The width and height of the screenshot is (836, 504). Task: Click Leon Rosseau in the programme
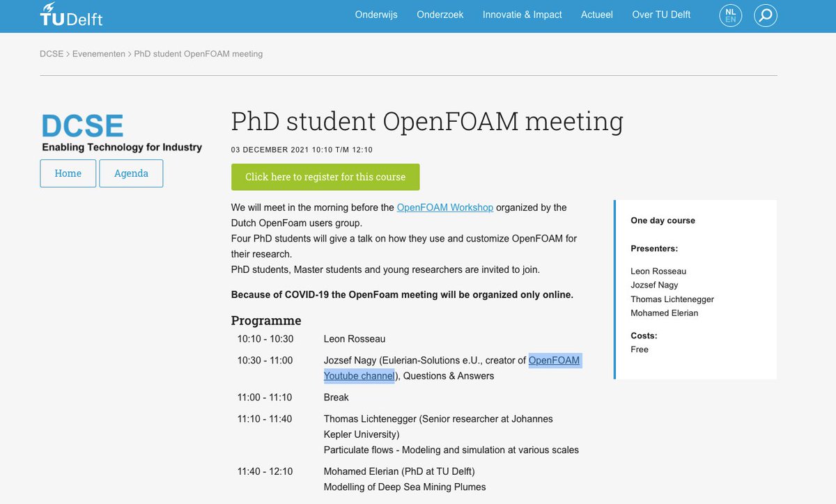pyautogui.click(x=355, y=339)
